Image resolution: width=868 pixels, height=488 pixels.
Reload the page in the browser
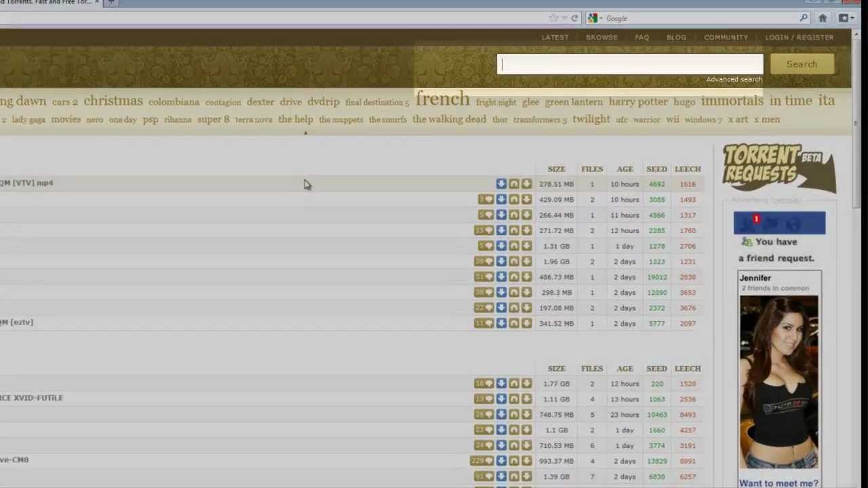[x=574, y=18]
